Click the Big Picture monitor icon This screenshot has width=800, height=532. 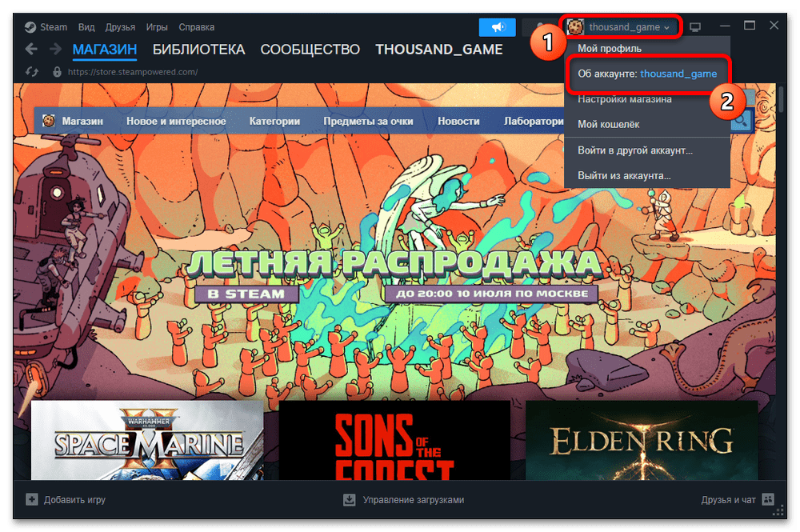click(695, 27)
